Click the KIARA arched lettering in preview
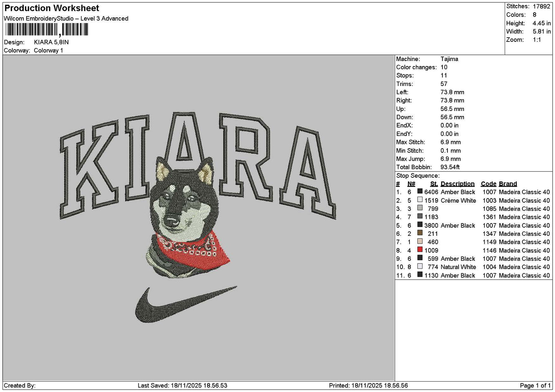This screenshot has height=392, width=555. [x=198, y=165]
